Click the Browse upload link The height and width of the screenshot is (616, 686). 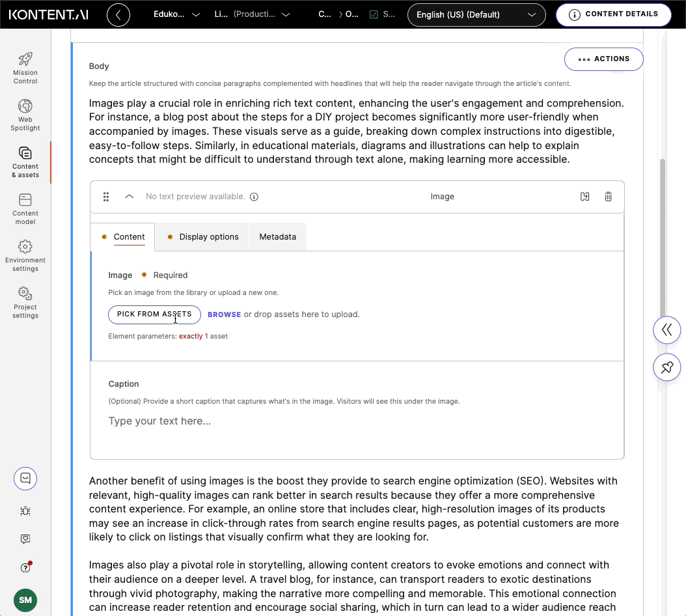point(224,315)
